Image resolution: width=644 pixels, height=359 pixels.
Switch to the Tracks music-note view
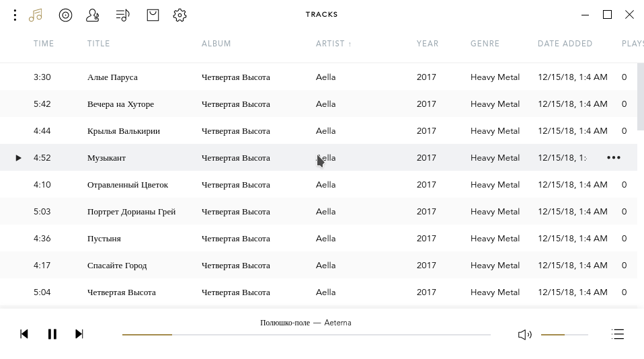point(36,15)
